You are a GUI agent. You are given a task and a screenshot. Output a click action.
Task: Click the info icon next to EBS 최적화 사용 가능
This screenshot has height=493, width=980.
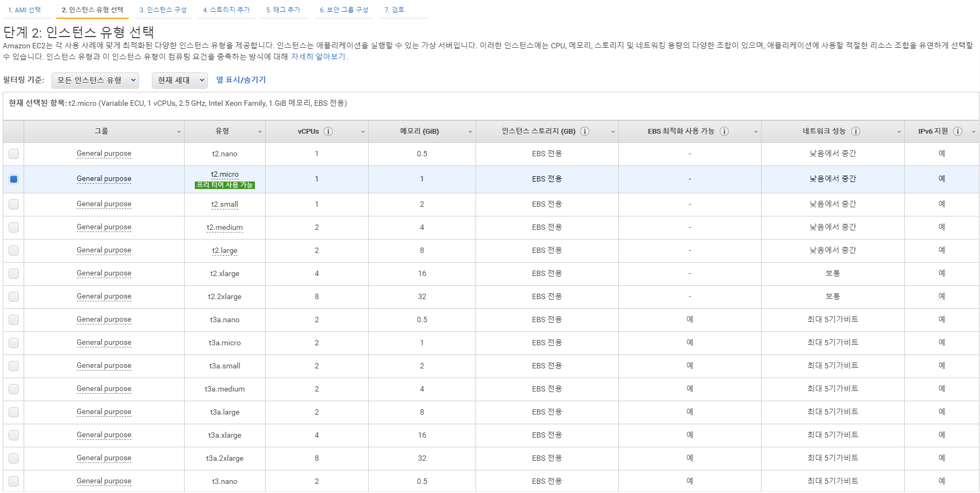(724, 132)
